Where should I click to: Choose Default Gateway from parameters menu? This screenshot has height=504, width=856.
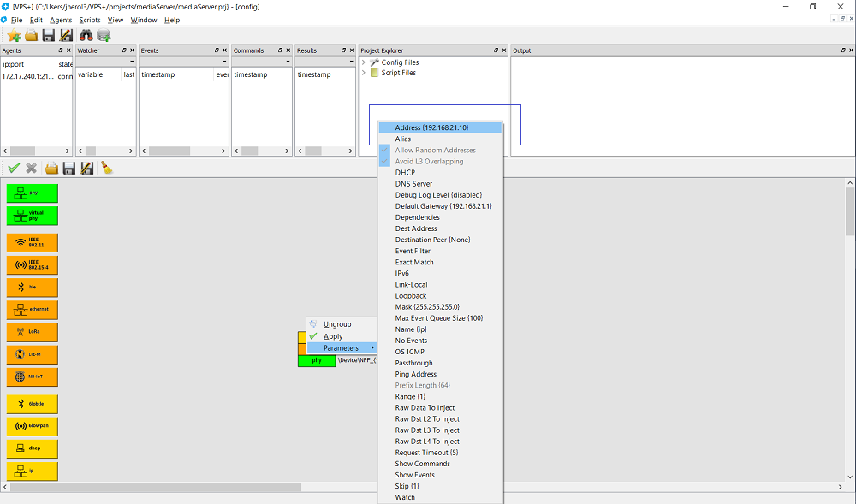point(443,206)
